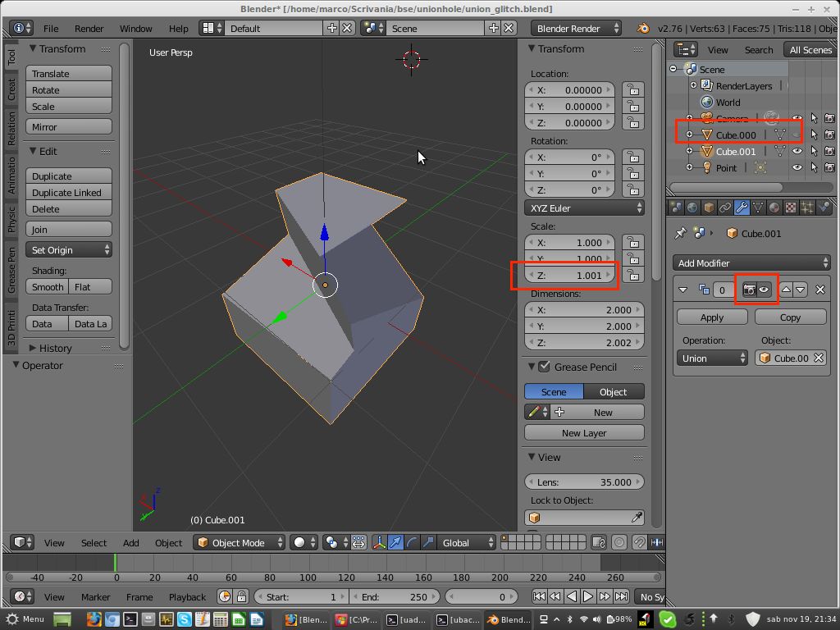Viewport: 840px width, 630px height.
Task: Click the proportional editing circle icon
Action: (619, 543)
